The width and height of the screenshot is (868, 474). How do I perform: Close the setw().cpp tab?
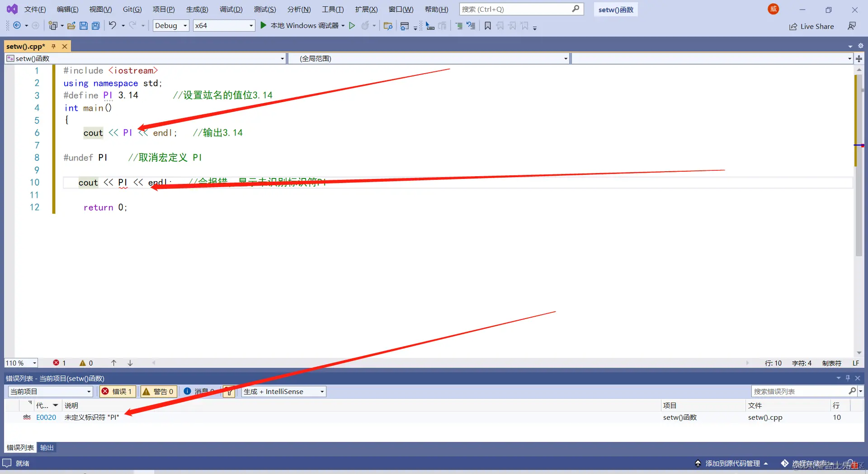(x=65, y=46)
